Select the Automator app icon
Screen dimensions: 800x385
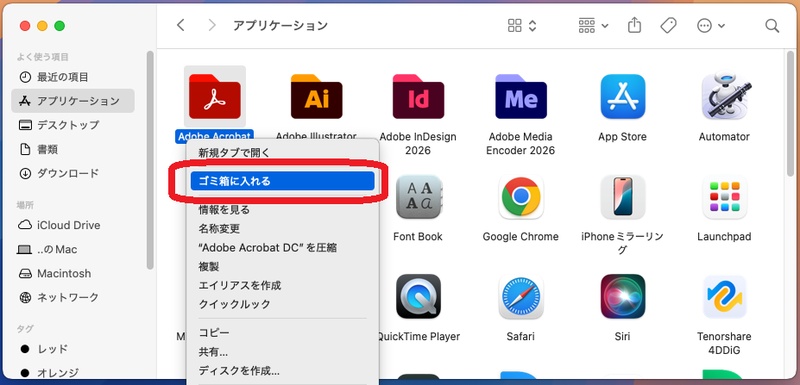(724, 96)
